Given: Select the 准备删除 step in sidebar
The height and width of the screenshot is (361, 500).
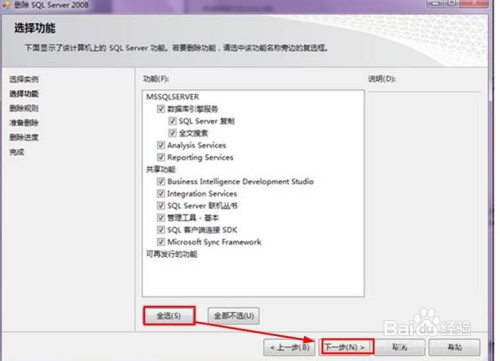Looking at the screenshot, I should [x=24, y=123].
